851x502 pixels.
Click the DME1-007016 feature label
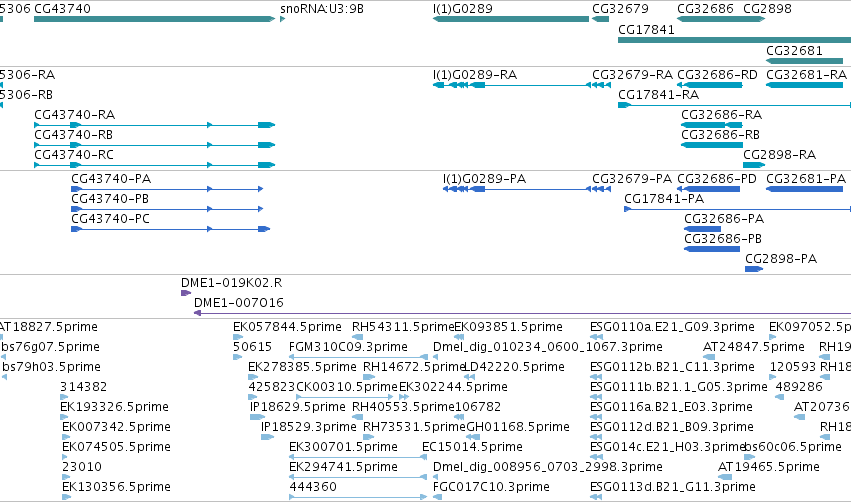[239, 303]
